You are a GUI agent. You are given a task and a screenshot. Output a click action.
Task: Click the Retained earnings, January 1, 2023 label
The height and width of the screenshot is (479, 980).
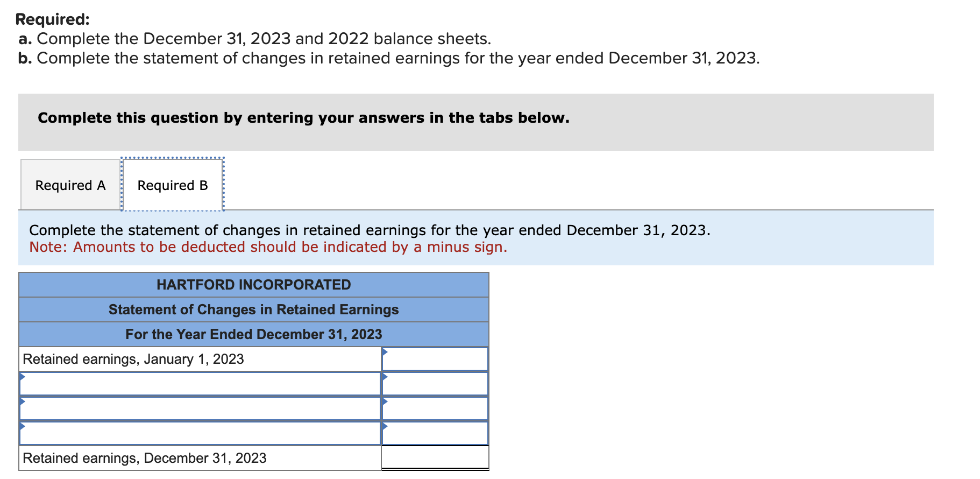click(x=134, y=358)
